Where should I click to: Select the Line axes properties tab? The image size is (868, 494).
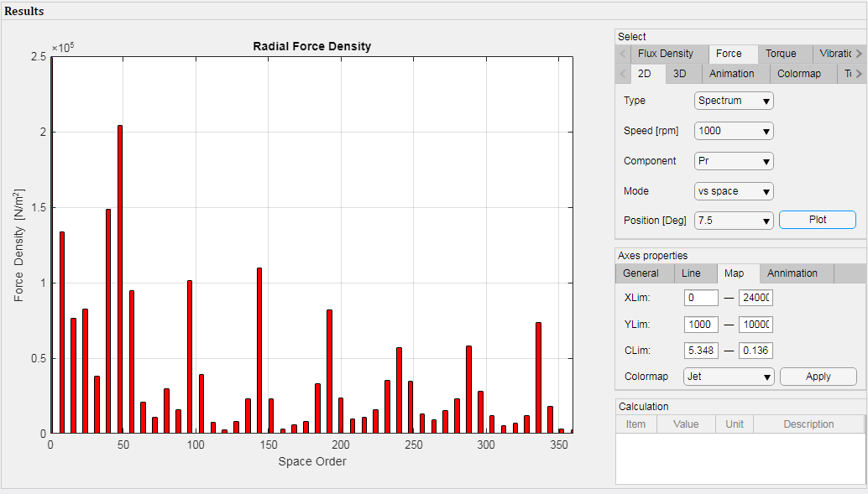point(691,273)
